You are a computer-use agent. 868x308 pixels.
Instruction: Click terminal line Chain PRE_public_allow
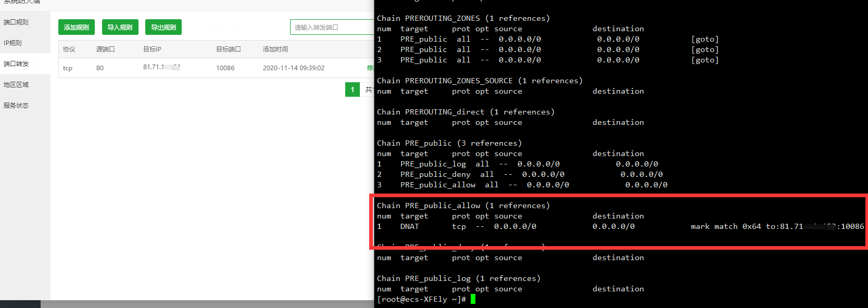tap(463, 206)
